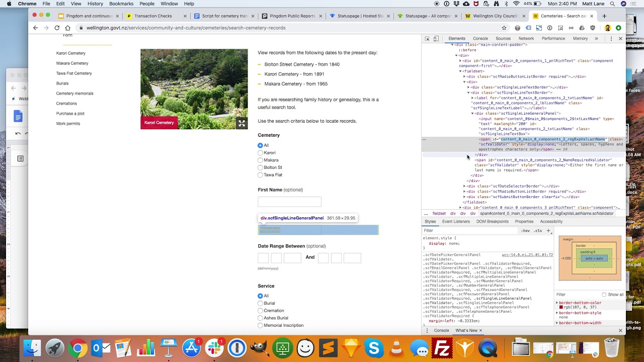
Task: Tick the Show all checkbox in Computed pane
Action: coord(604,295)
